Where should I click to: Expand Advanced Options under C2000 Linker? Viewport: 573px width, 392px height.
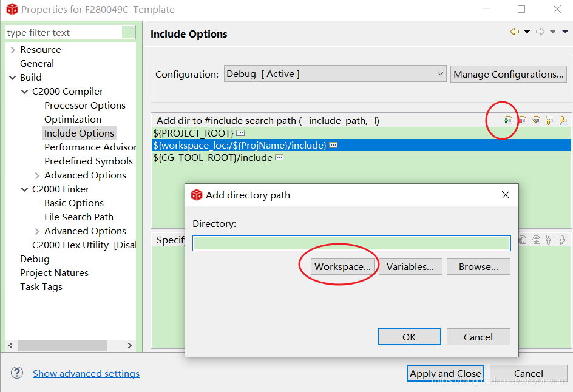pos(37,231)
